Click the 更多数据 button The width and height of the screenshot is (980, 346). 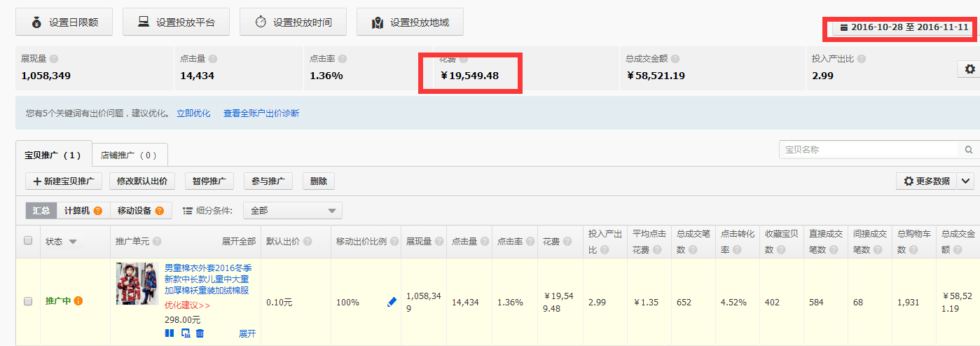927,181
